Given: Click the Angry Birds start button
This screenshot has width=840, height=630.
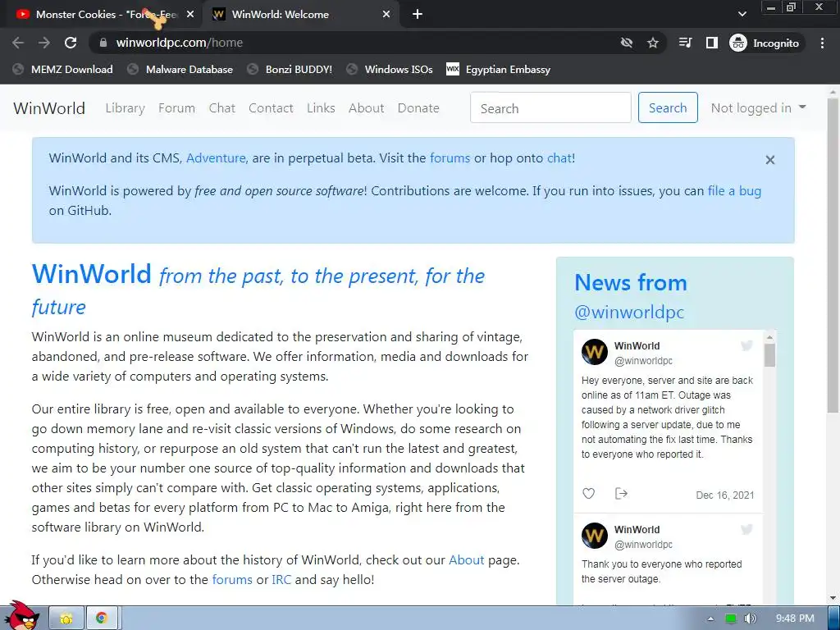Looking at the screenshot, I should pos(21,616).
